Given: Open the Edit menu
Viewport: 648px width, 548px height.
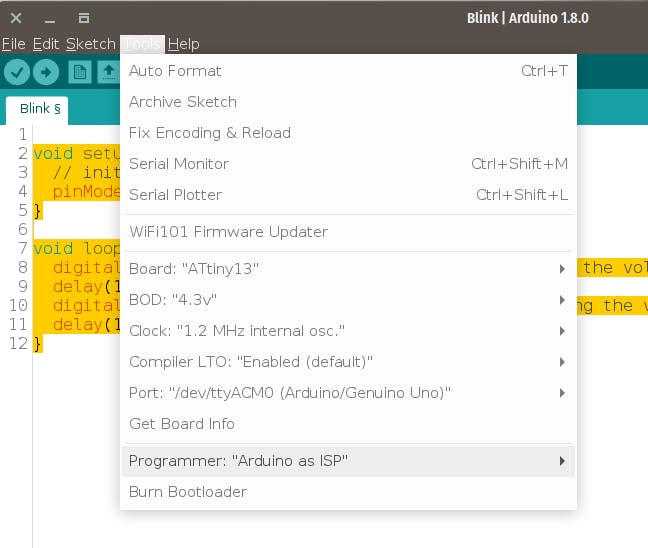Looking at the screenshot, I should point(46,44).
